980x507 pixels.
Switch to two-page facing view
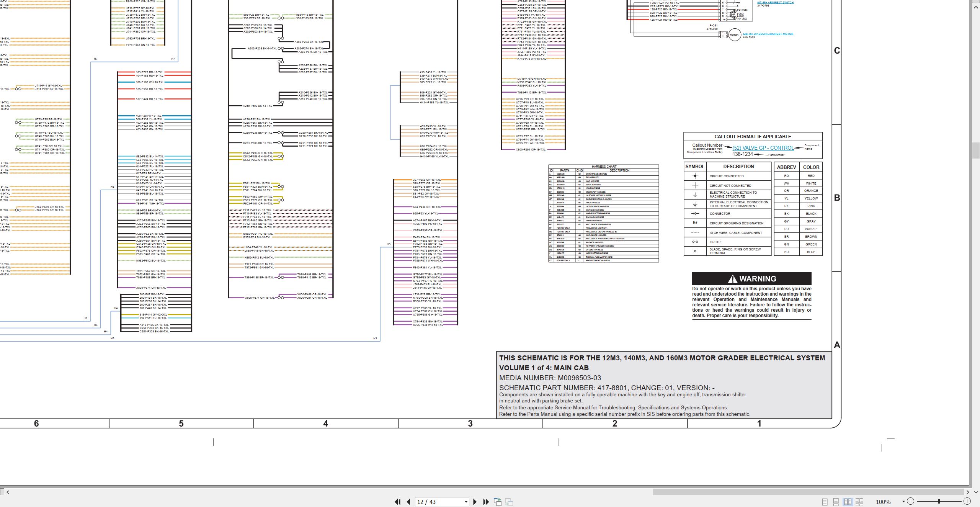pos(848,502)
